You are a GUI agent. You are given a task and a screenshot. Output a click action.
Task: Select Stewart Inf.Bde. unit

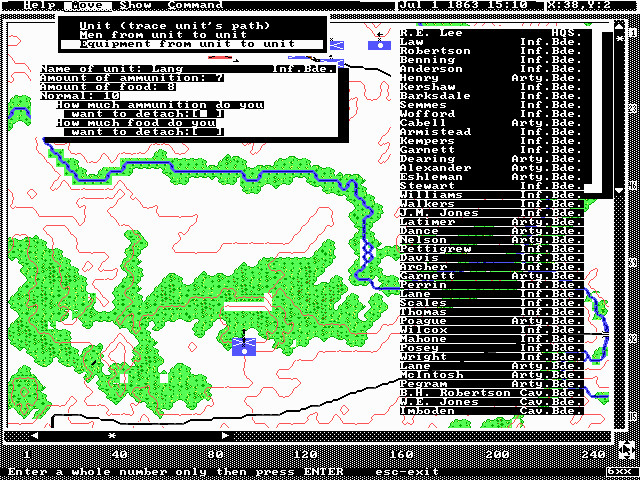[x=491, y=185]
